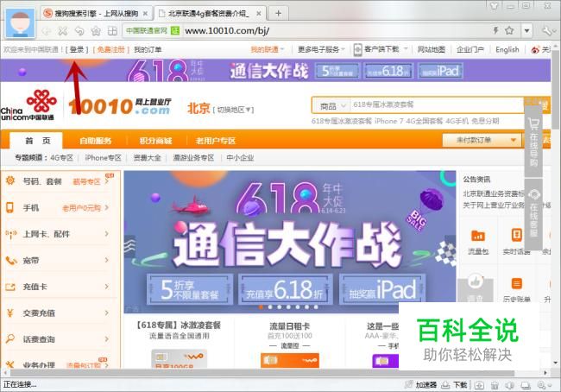Click the browser URL address field
The height and width of the screenshot is (392, 561).
coord(337,31)
